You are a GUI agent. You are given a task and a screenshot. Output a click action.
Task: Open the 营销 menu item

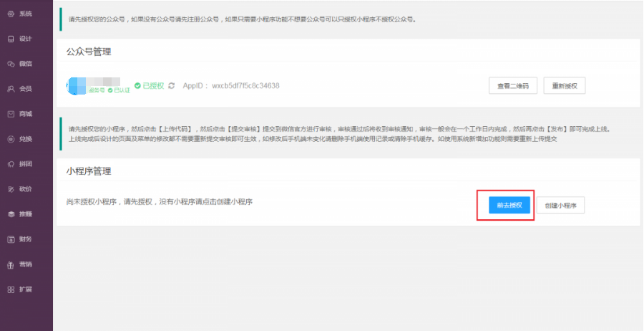tap(25, 264)
